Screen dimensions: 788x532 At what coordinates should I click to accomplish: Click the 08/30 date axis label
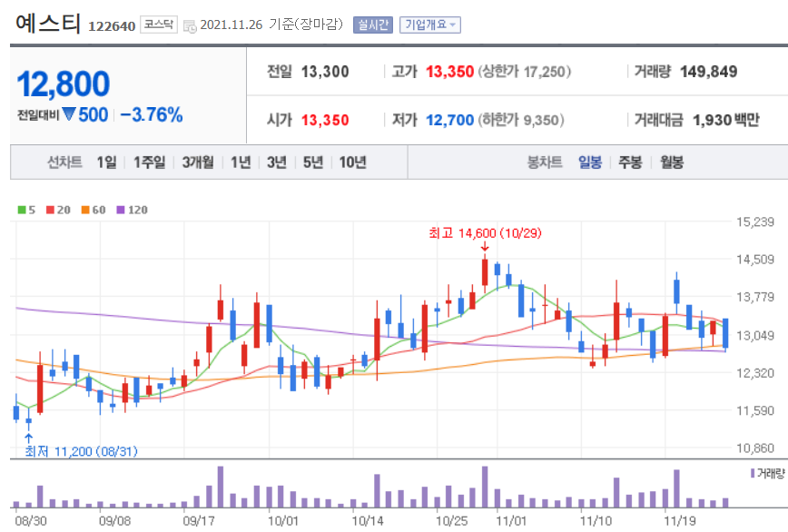click(x=31, y=521)
